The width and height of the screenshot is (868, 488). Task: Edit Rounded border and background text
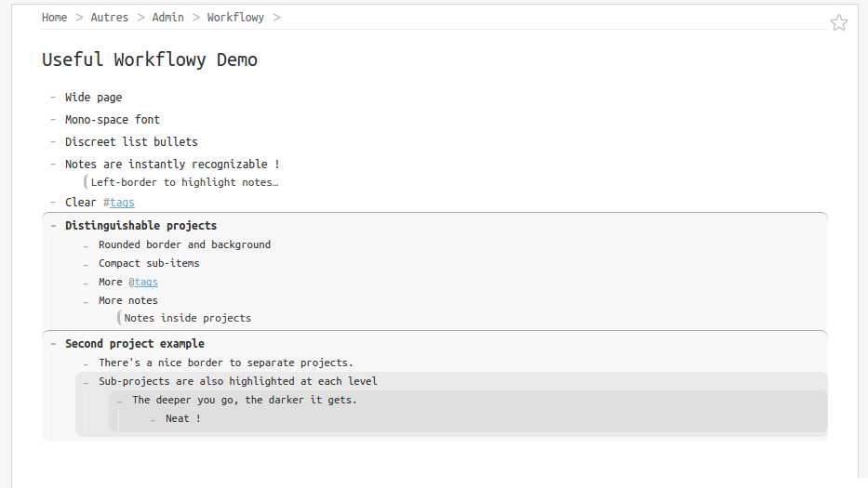pyautogui.click(x=184, y=244)
